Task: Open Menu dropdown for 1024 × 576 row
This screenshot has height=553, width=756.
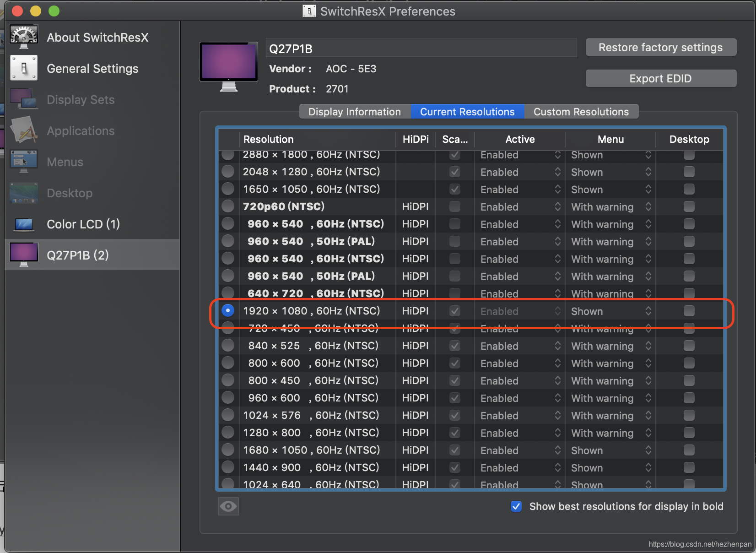Action: (x=611, y=416)
